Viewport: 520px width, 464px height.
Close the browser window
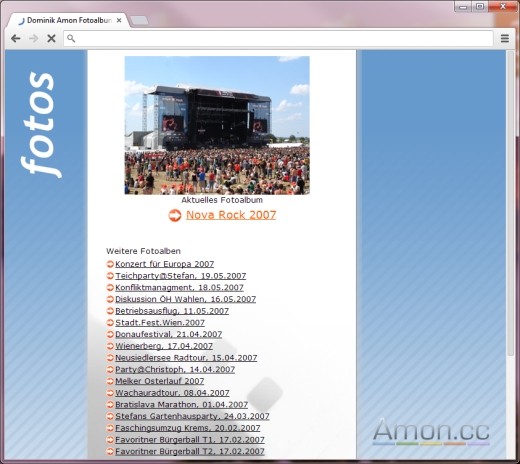pos(503,6)
